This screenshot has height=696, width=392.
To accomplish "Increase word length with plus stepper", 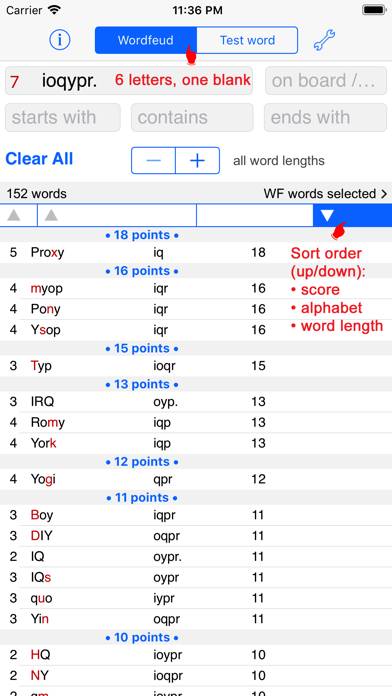I will click(198, 160).
